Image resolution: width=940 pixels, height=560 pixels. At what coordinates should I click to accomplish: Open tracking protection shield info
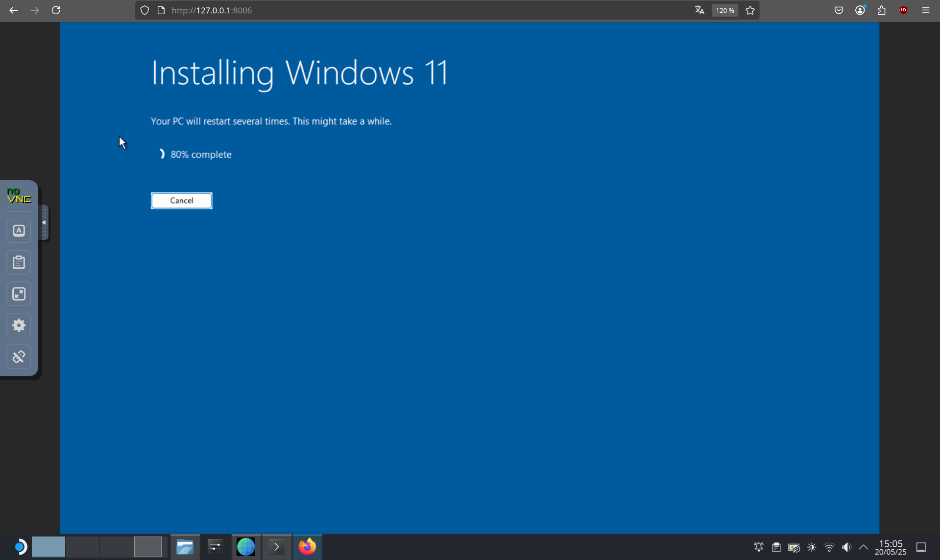(145, 10)
